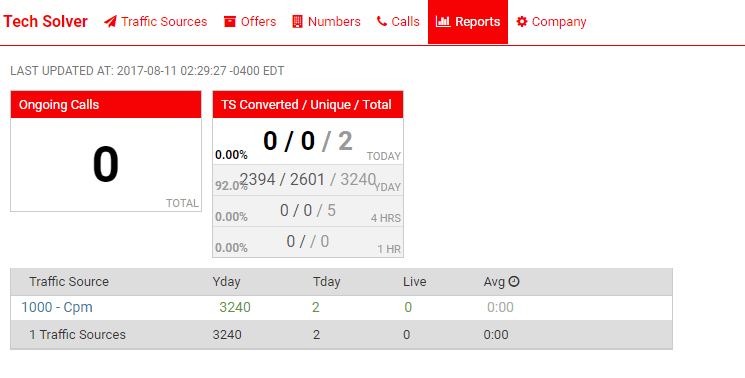Image resolution: width=745 pixels, height=378 pixels.
Task: Click the Numbers building icon
Action: tap(297, 22)
